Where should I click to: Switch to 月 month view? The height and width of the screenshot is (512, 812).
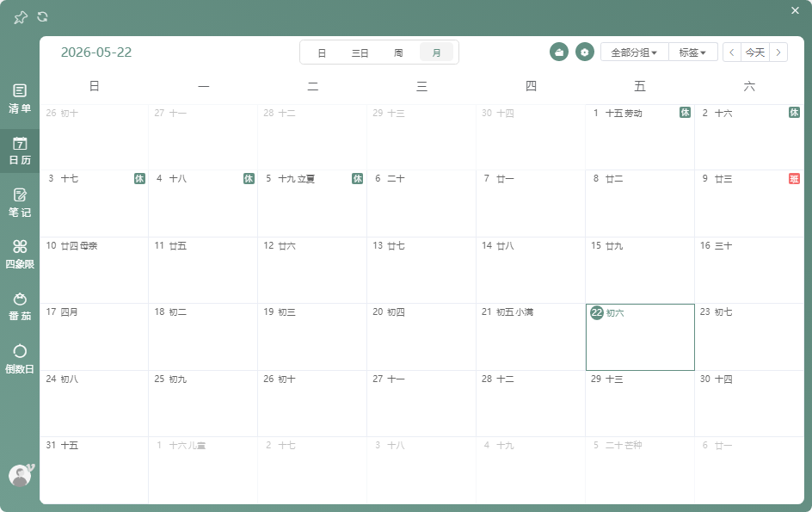coord(437,52)
